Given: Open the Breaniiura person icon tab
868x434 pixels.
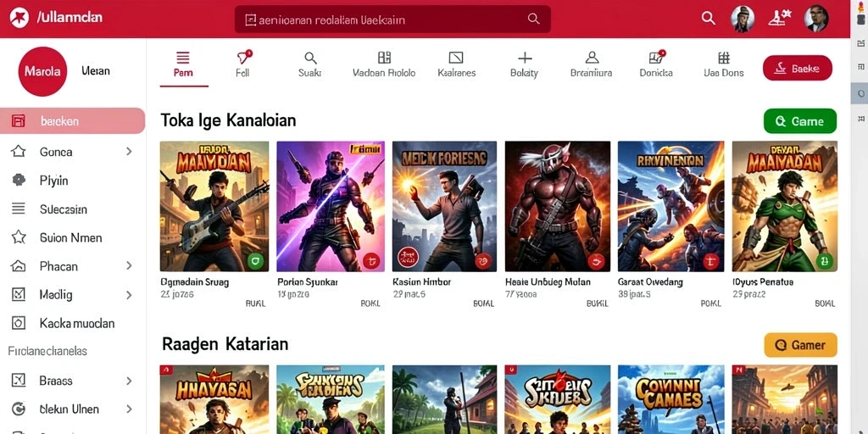Looking at the screenshot, I should 592,58.
